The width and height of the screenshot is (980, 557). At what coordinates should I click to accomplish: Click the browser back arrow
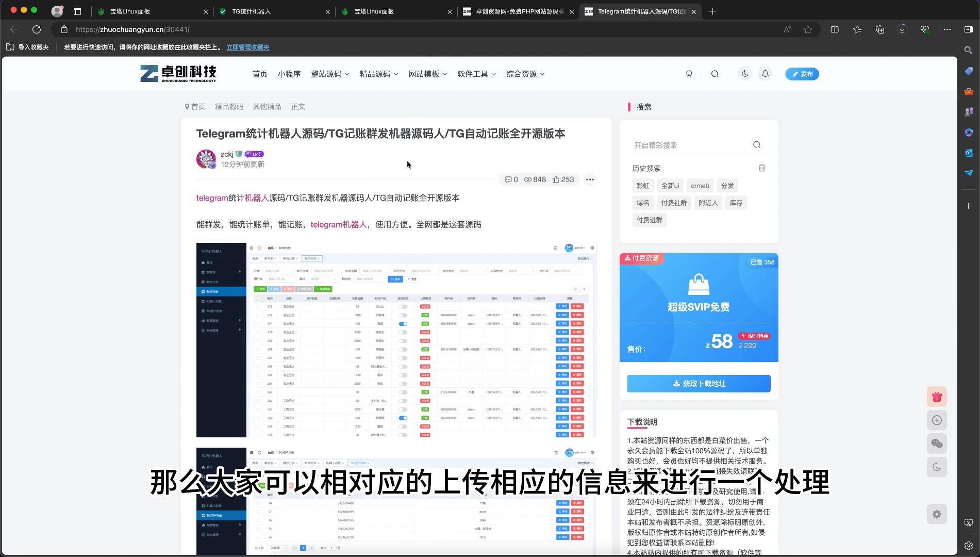pyautogui.click(x=14, y=29)
